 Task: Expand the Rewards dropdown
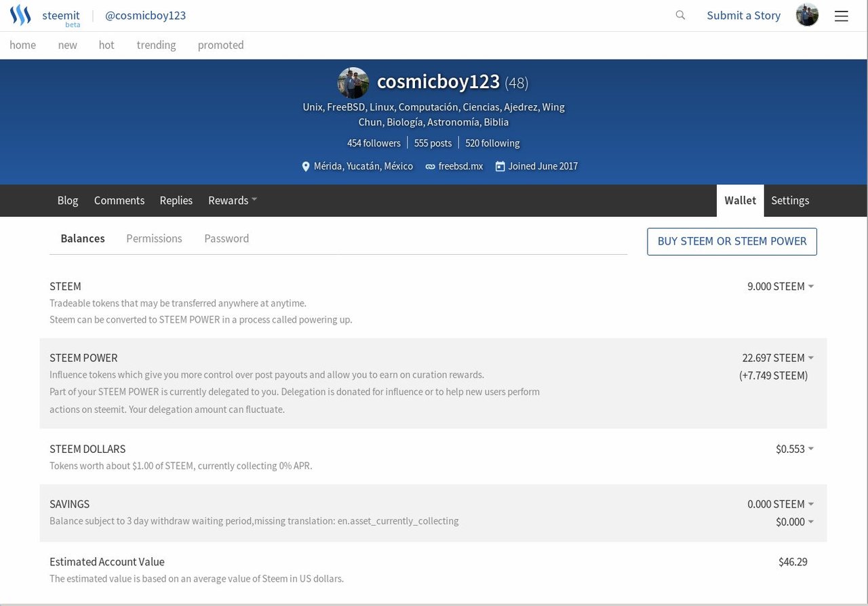point(233,200)
